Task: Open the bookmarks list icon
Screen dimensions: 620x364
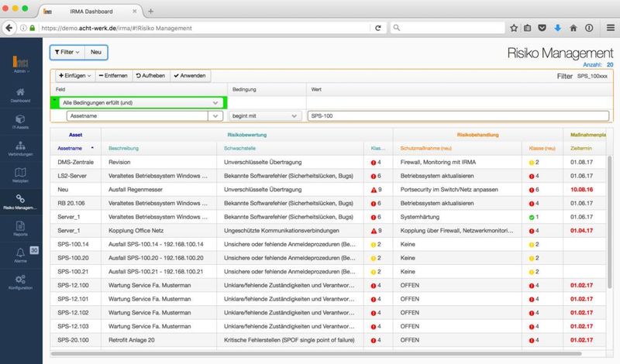Action: point(528,28)
